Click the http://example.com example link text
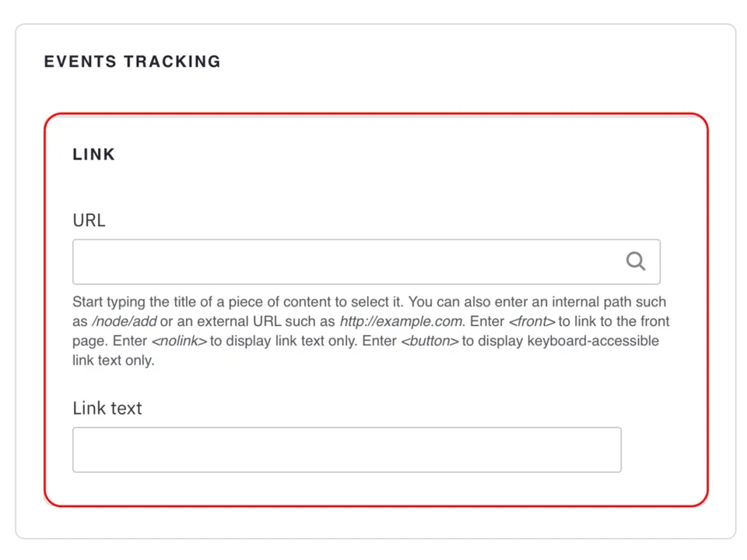Screen dimensions: 747x560 pyautogui.click(x=400, y=320)
